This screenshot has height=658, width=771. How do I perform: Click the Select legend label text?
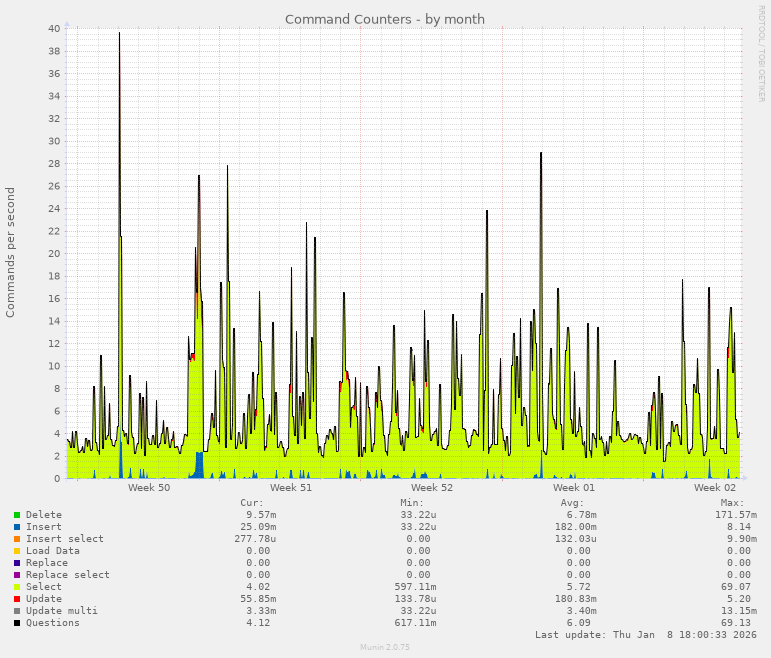[43, 587]
